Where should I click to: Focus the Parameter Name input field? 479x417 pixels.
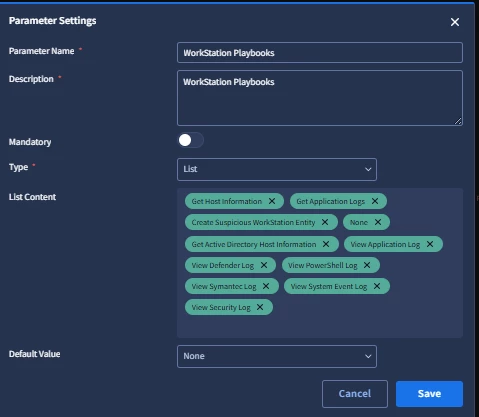point(320,53)
